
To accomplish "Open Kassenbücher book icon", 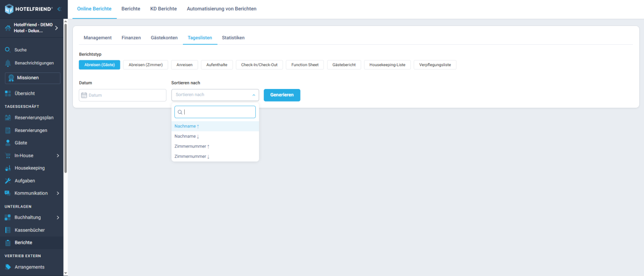I will point(8,230).
